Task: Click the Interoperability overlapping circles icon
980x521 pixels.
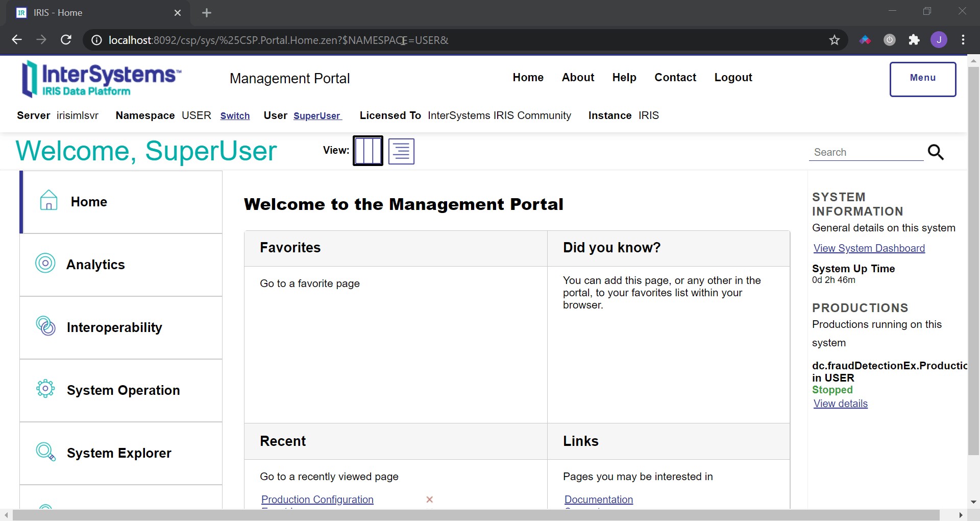Action: pos(45,326)
